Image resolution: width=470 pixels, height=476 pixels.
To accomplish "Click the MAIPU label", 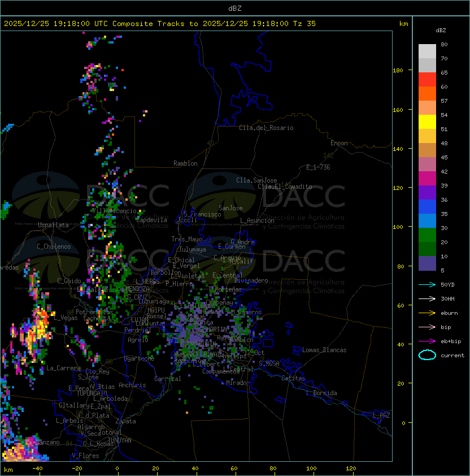I will [x=156, y=310].
